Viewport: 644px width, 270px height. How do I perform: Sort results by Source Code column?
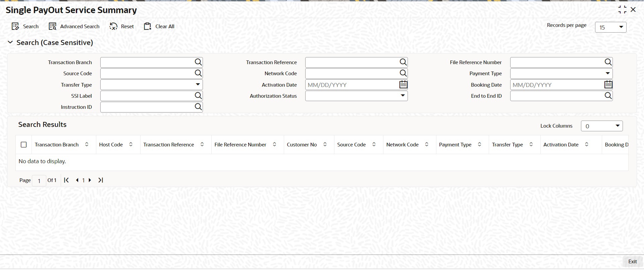[x=374, y=144]
